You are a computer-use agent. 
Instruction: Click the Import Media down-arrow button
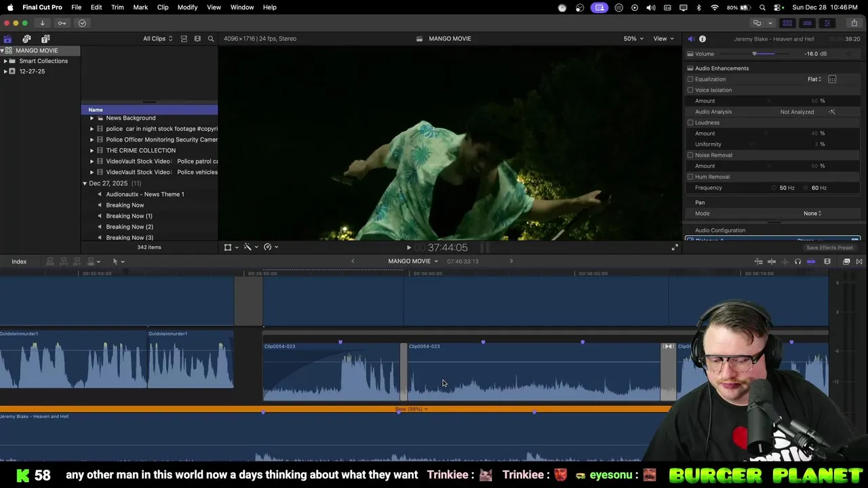[x=42, y=23]
